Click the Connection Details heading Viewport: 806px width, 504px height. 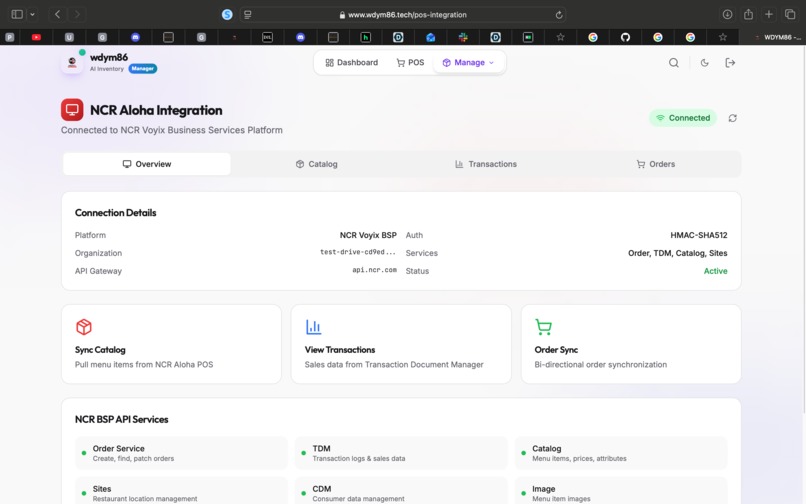pos(116,212)
